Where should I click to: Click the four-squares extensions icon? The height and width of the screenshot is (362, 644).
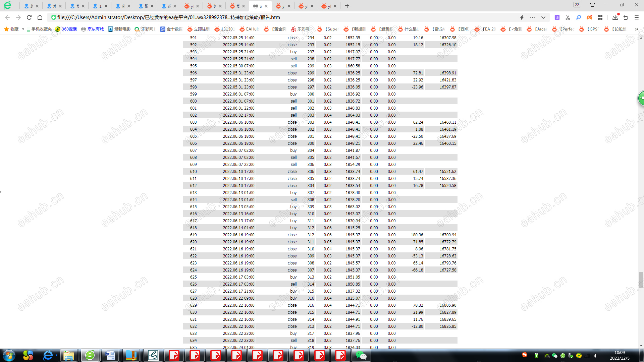point(600,17)
